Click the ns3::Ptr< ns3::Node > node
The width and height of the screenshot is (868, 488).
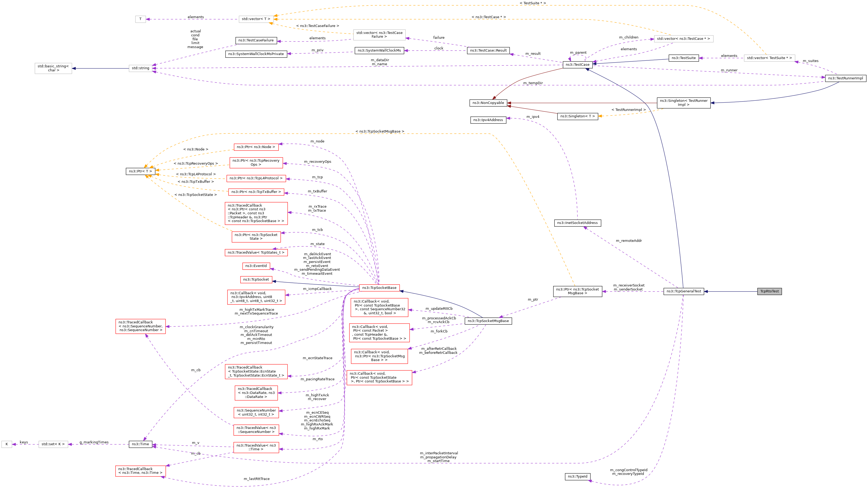256,147
